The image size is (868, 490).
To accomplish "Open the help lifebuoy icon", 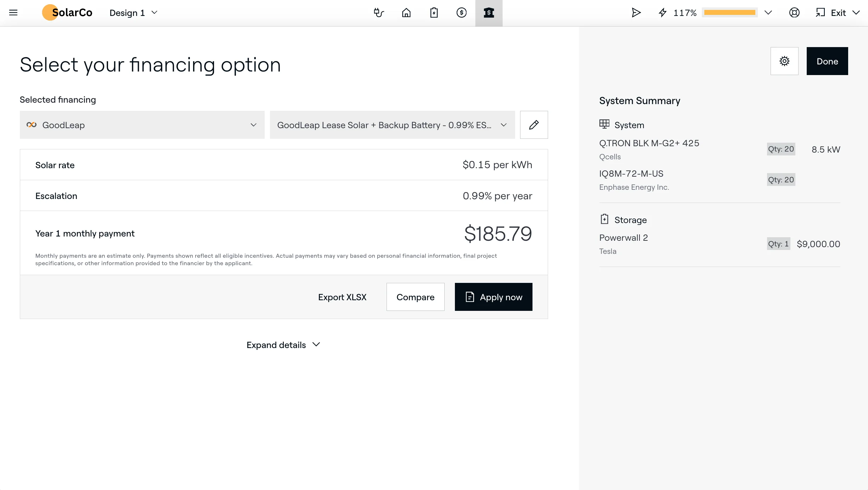I will tap(794, 13).
